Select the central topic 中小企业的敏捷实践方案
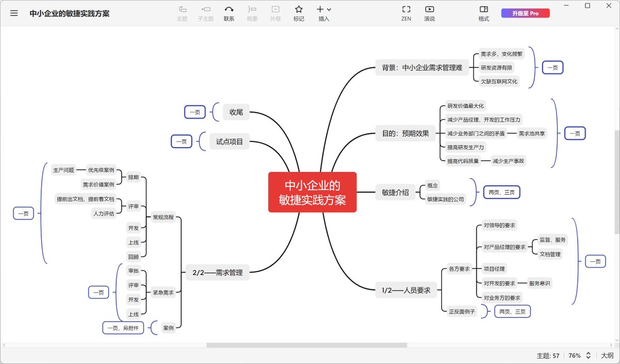 coord(313,192)
